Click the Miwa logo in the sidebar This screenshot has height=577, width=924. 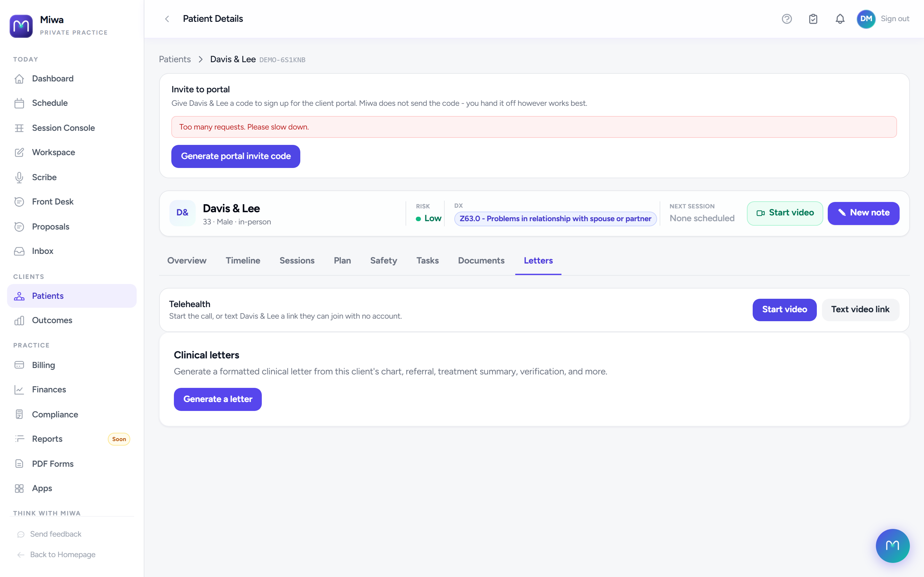tap(21, 26)
